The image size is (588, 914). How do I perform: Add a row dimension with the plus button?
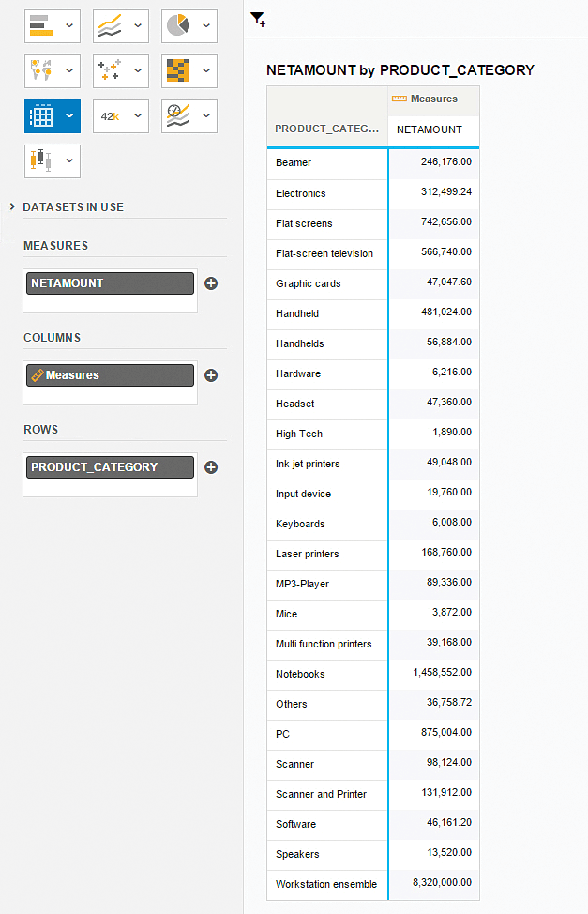(x=211, y=467)
